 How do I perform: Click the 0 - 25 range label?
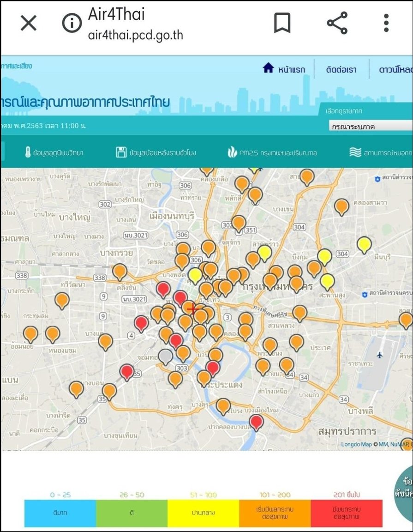click(60, 495)
